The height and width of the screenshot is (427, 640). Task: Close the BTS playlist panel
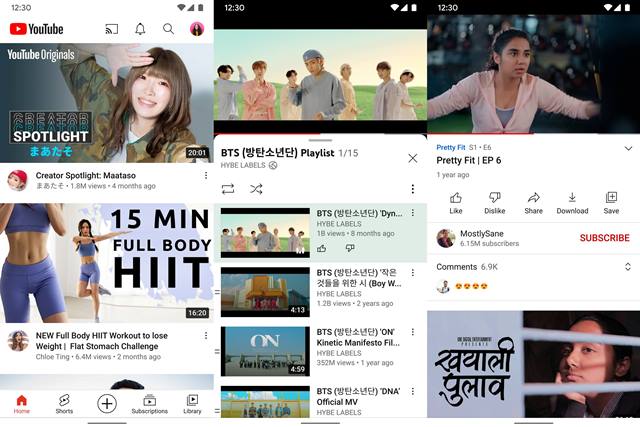(413, 158)
